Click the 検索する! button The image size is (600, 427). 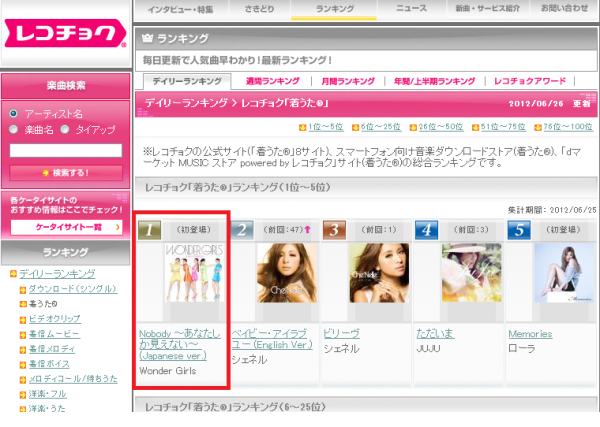[x=66, y=173]
